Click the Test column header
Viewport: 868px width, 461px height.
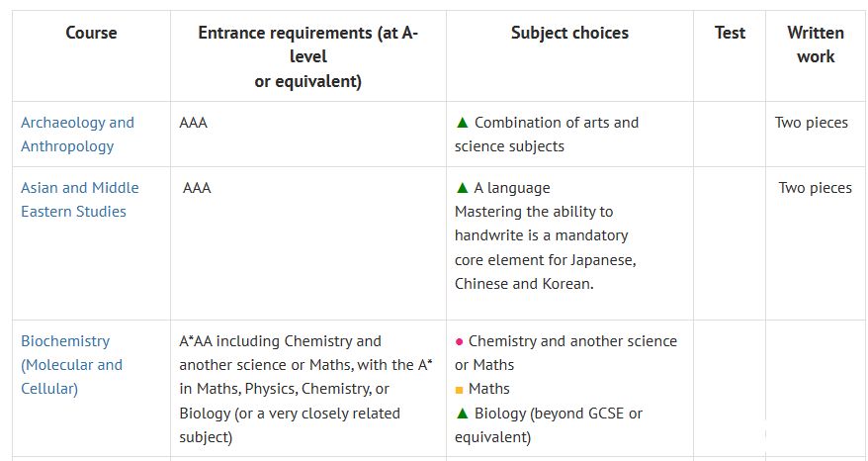point(730,33)
